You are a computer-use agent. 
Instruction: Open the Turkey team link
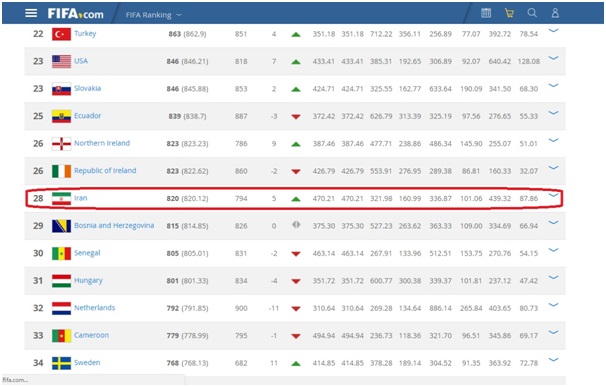click(85, 34)
